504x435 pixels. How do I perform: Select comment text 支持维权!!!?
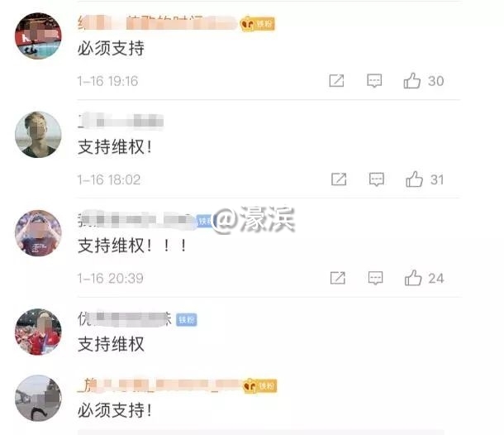pos(132,246)
